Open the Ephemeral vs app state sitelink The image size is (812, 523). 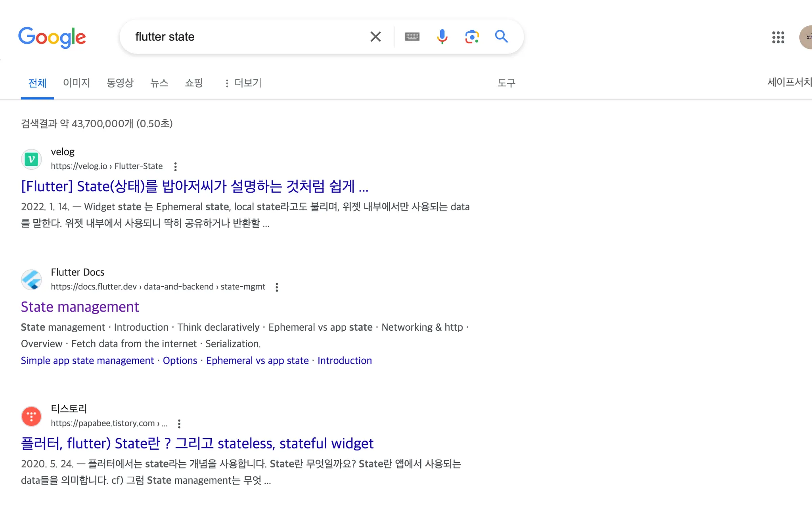pos(257,360)
